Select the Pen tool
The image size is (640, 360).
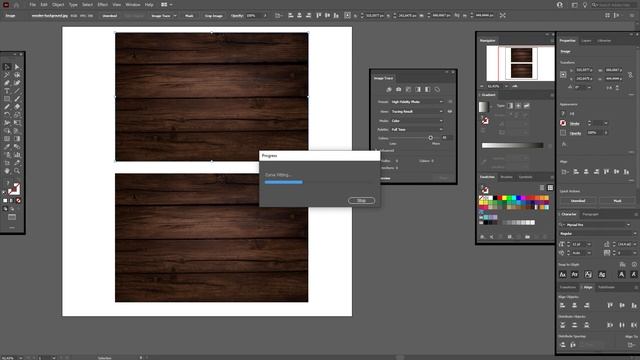pyautogui.click(x=7, y=83)
